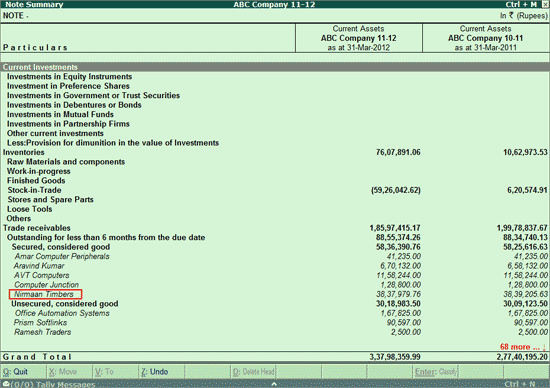The width and height of the screenshot is (550, 388).
Task: Select Amar Computer Peripherals ledger
Action: (62, 256)
